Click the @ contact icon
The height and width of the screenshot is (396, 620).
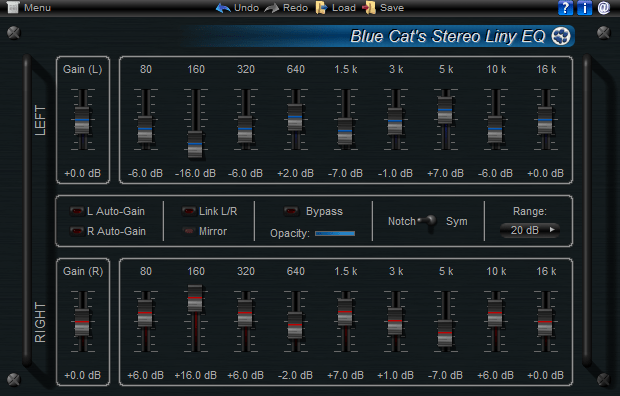604,8
